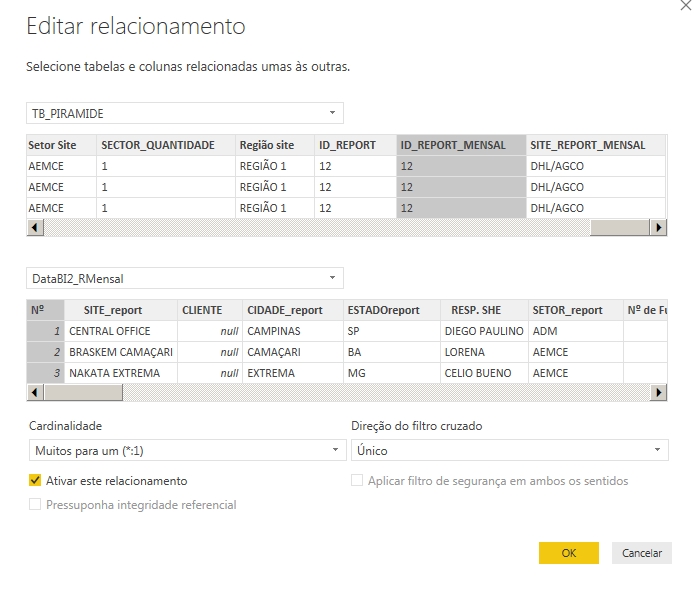Toggle Pressuponha integridade referencial checkbox

point(35,505)
